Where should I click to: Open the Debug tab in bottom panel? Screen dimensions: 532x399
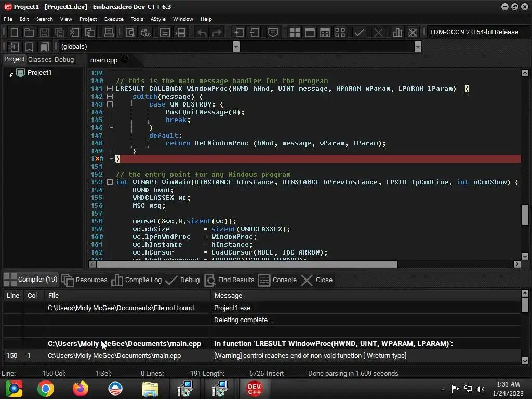click(182, 280)
